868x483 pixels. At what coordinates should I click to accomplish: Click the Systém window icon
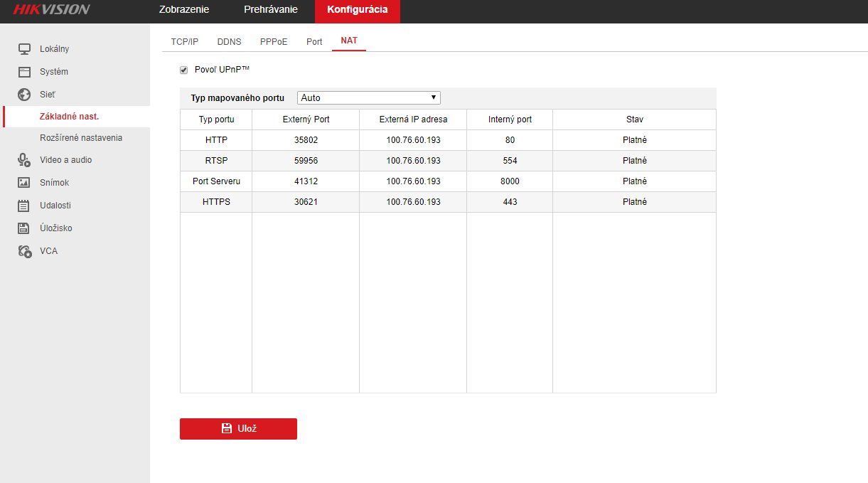point(25,72)
